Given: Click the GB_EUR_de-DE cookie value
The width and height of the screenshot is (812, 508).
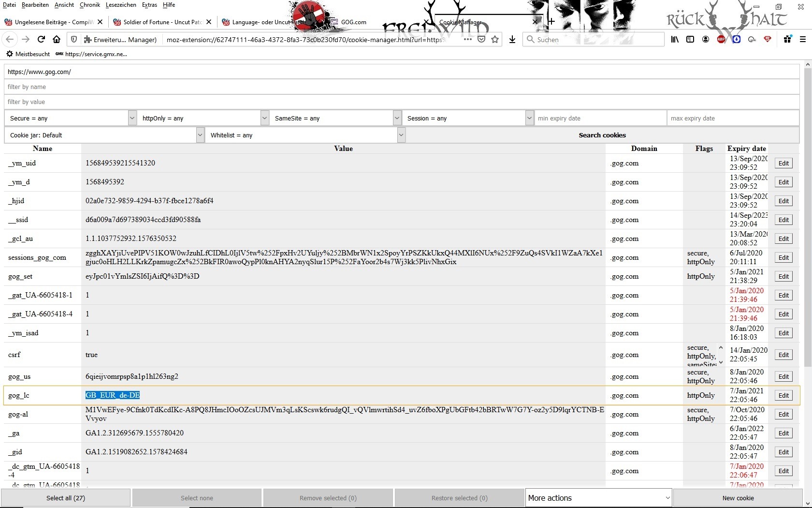Looking at the screenshot, I should tap(113, 395).
